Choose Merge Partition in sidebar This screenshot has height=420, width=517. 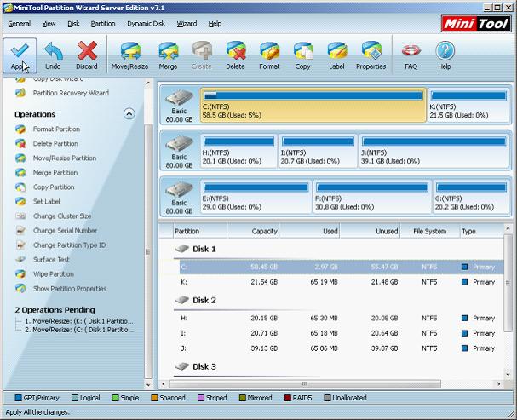pos(47,173)
